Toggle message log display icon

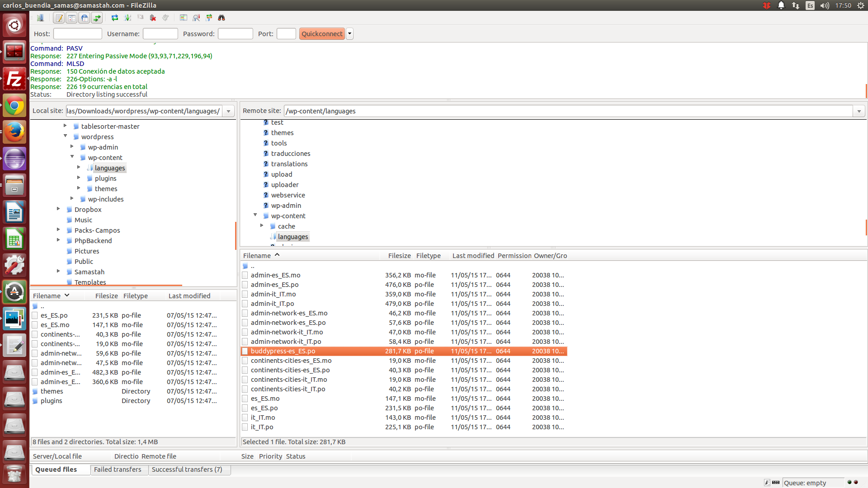(x=59, y=18)
